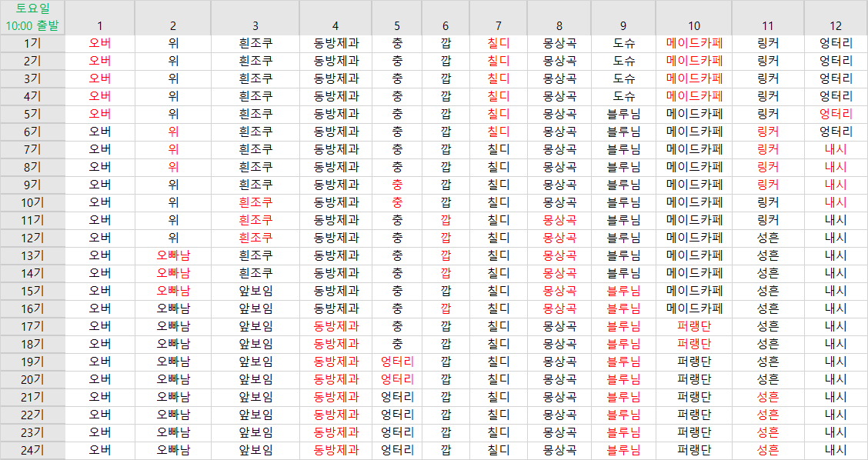
Task: Click the red 깝 cell in row 11기
Action: (446, 220)
